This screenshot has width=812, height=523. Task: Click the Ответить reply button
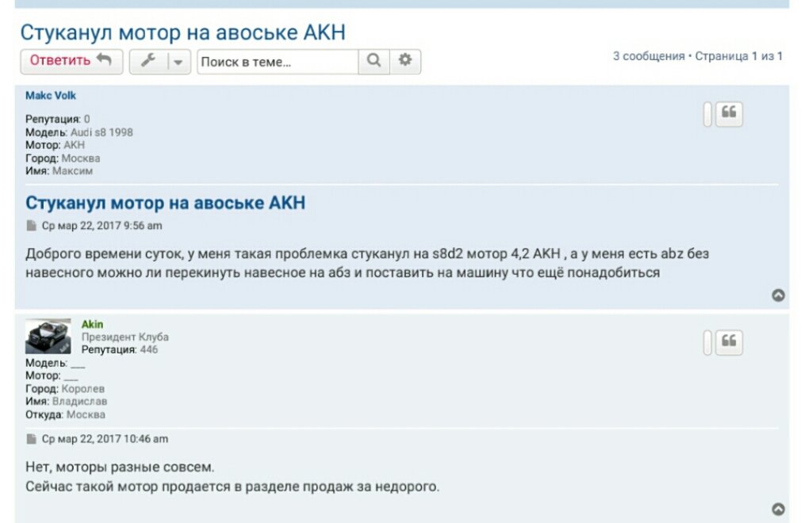coord(71,61)
